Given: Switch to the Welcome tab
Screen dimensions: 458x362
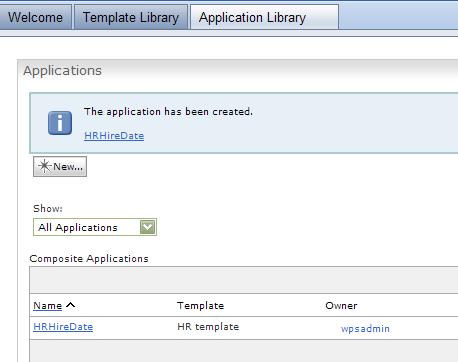Looking at the screenshot, I should coord(35,17).
